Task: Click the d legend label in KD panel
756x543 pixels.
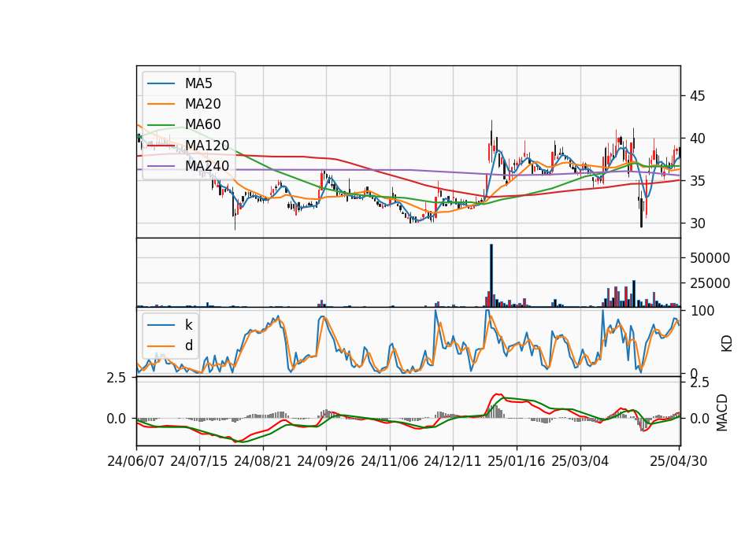Action: coord(189,345)
